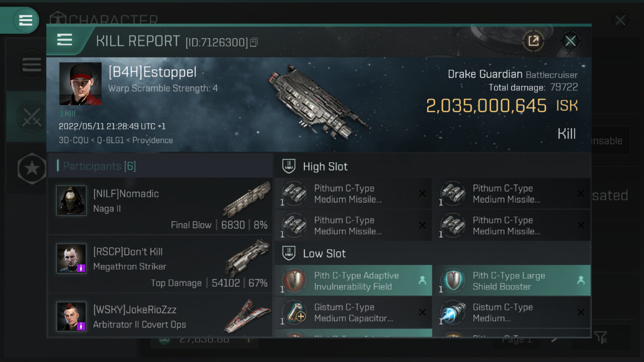The height and width of the screenshot is (362, 644).
Task: Open the star badge sidebar tab
Action: (x=32, y=168)
